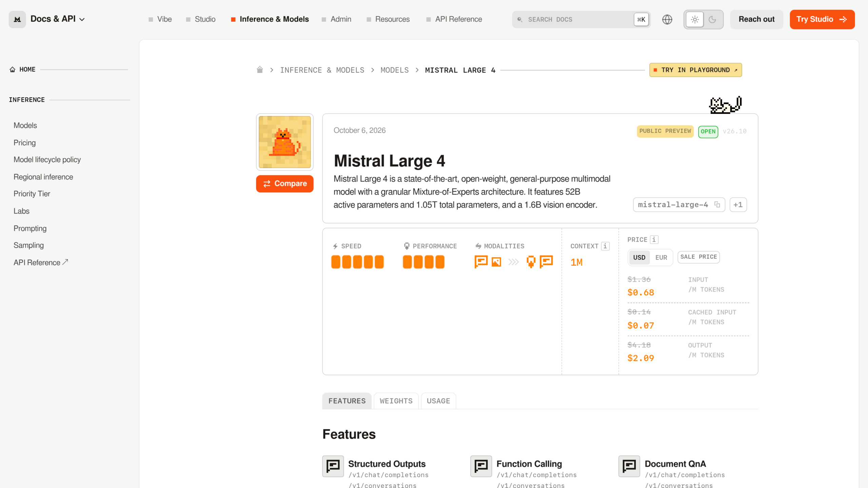Select the Features tab
This screenshot has width=868, height=488.
pyautogui.click(x=347, y=401)
